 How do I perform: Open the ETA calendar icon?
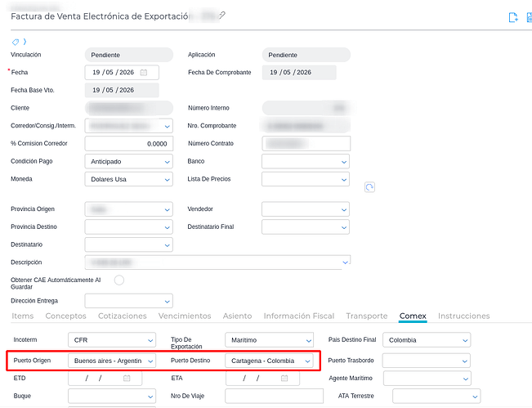point(284,378)
